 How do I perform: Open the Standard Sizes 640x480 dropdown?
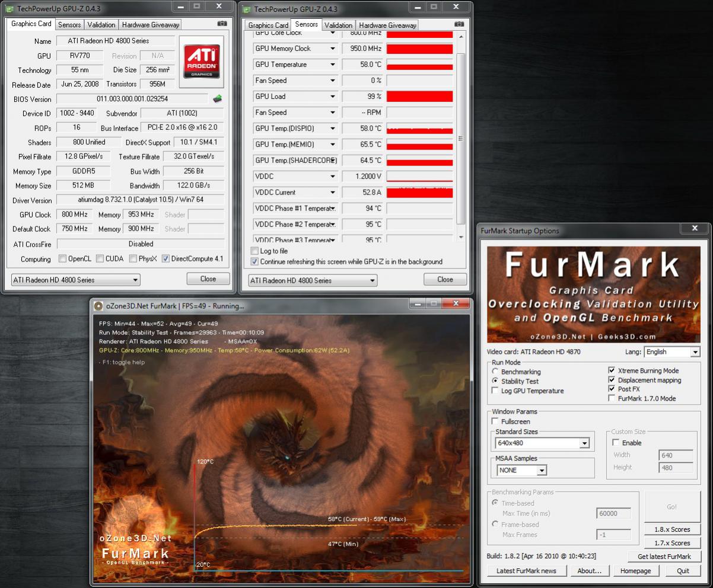(542, 443)
